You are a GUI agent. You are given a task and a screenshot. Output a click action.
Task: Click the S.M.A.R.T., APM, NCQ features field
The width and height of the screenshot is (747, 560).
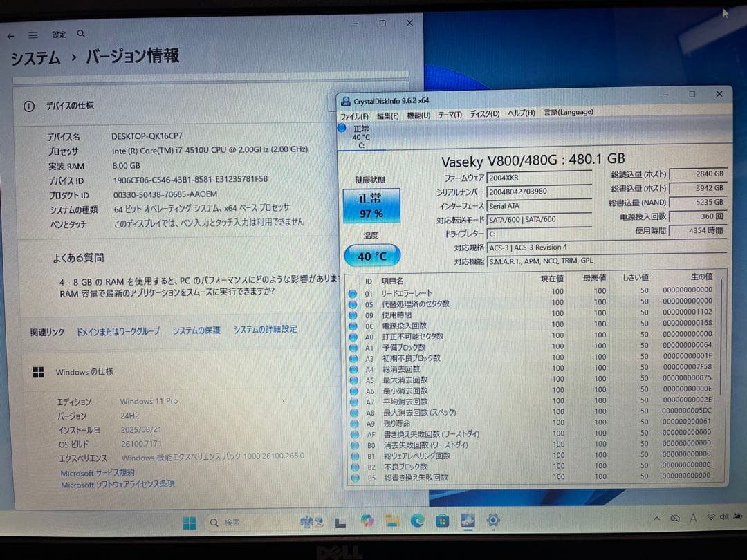tap(607, 261)
